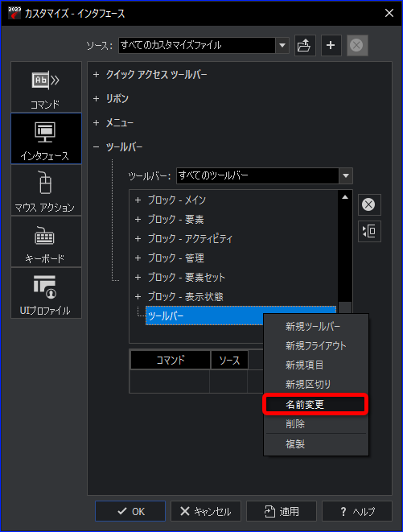The height and width of the screenshot is (532, 403).
Task: Open the すべてのツールバー dropdown
Action: click(x=346, y=175)
